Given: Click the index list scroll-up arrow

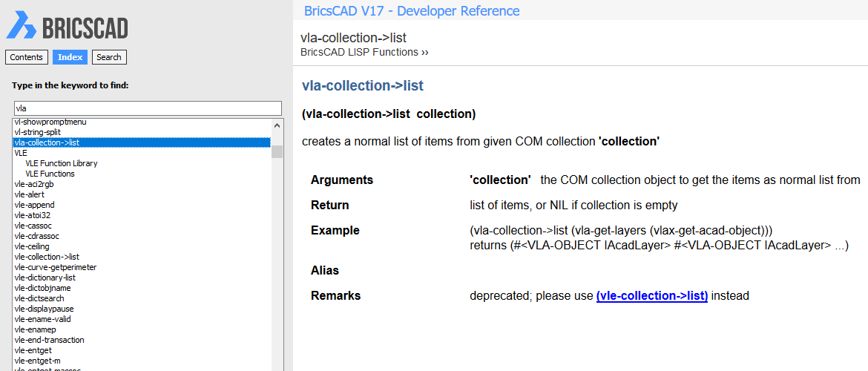Looking at the screenshot, I should (277, 125).
